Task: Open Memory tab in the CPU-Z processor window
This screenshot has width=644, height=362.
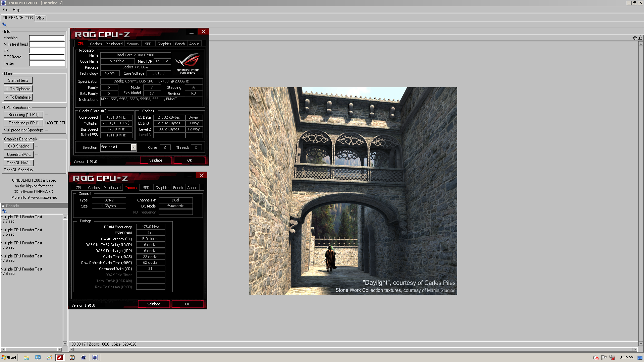Action: click(133, 44)
